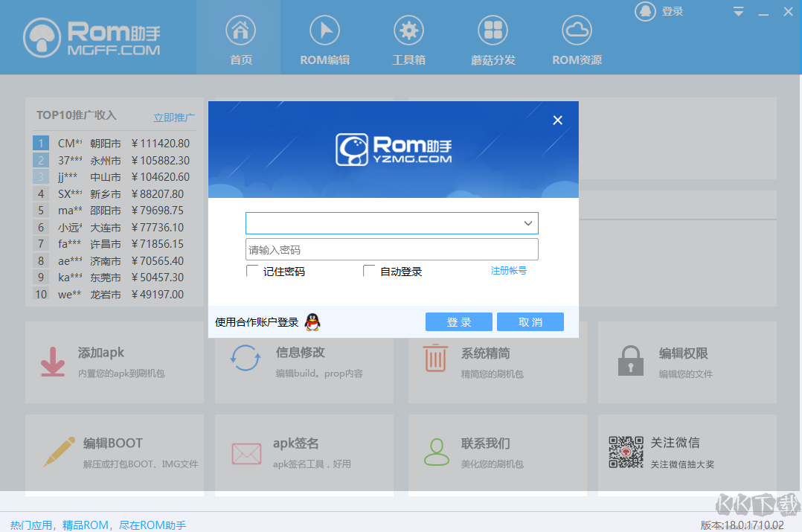Click the version 18.0.1710.02 text
The width and height of the screenshot is (802, 532).
tap(742, 525)
